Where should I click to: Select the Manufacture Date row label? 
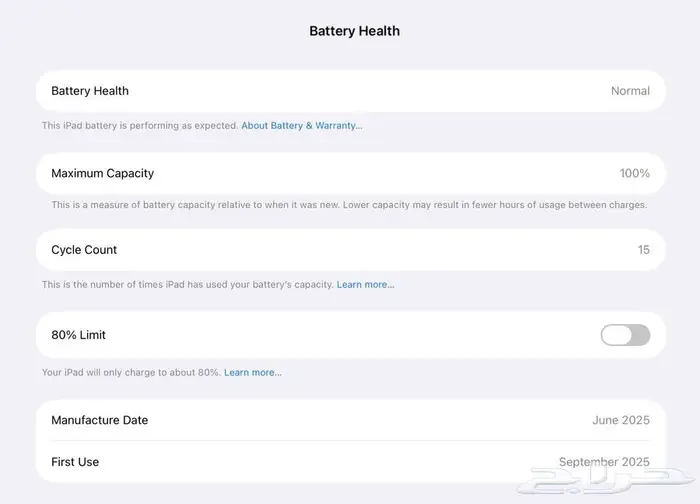pyautogui.click(x=99, y=420)
